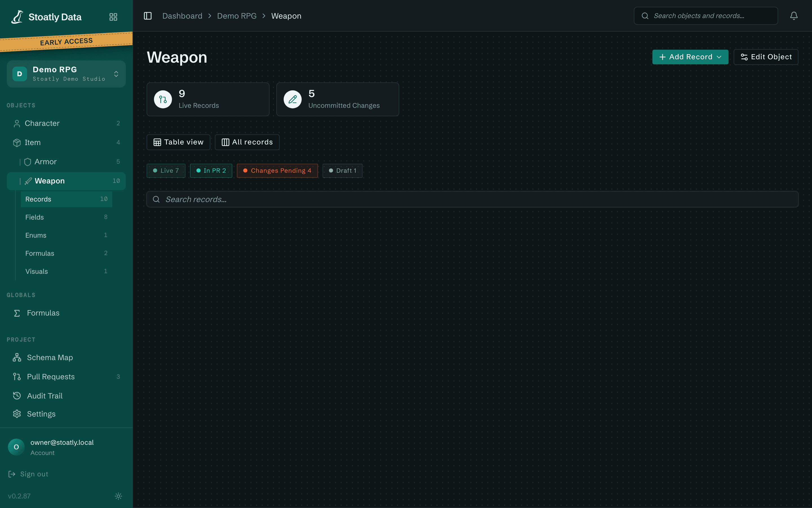The height and width of the screenshot is (508, 812).
Task: Sign out of the account
Action: (28, 474)
